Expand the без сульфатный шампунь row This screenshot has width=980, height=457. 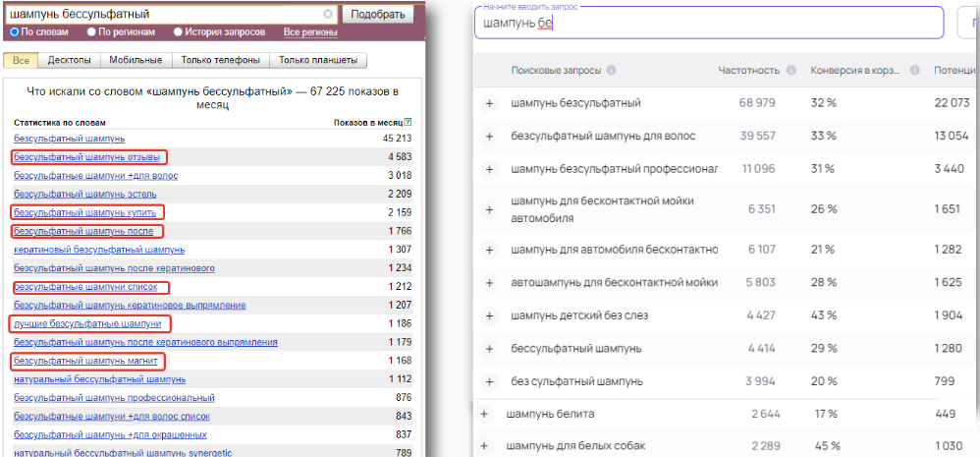489,380
